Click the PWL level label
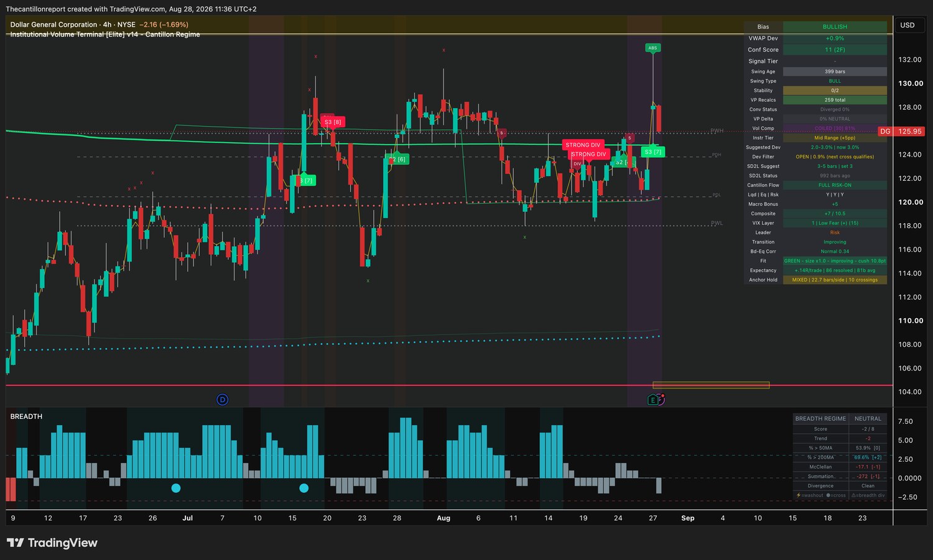 [x=717, y=224]
